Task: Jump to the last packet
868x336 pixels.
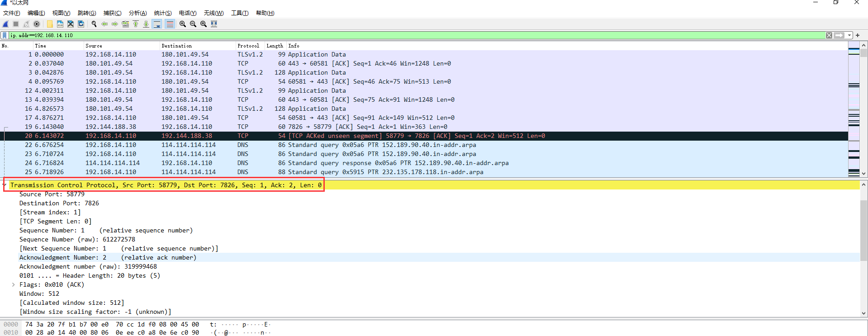Action: coord(146,24)
